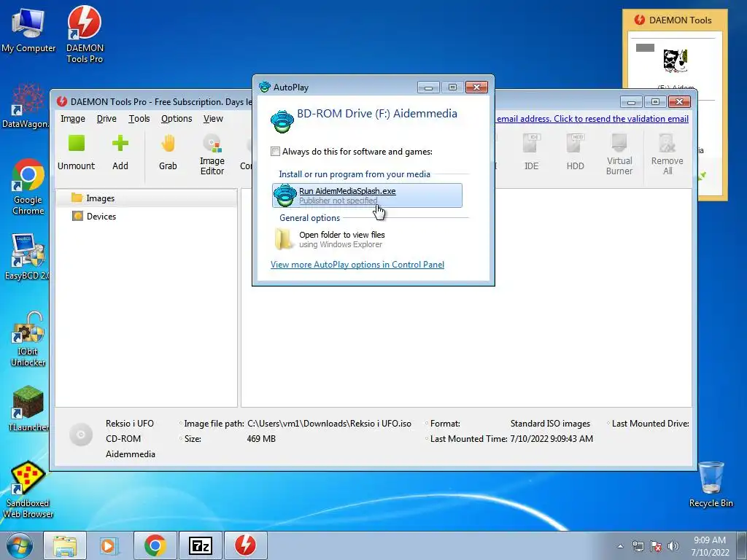Click the image file path text

click(329, 424)
